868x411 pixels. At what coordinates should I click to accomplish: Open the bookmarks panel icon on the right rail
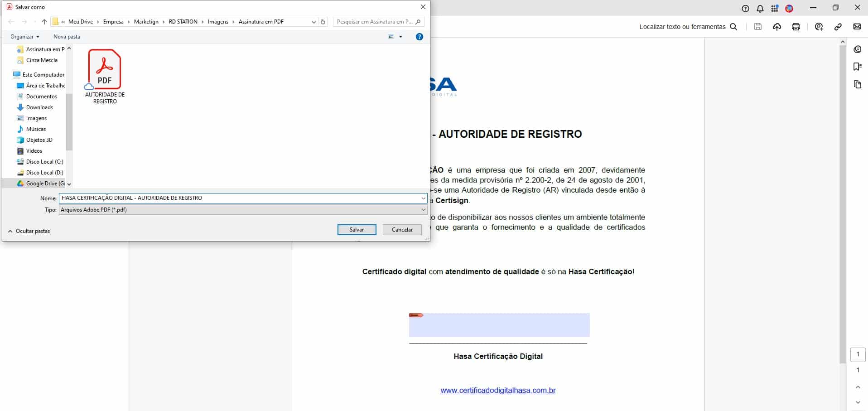857,67
